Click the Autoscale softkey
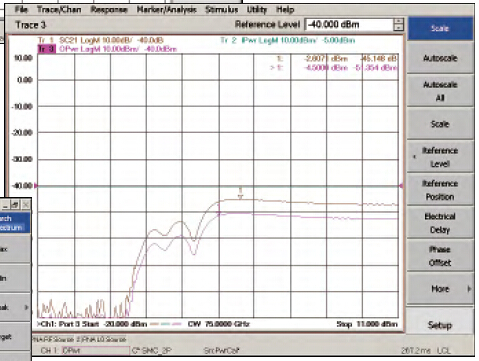This screenshot has height=361, width=479. click(x=440, y=58)
